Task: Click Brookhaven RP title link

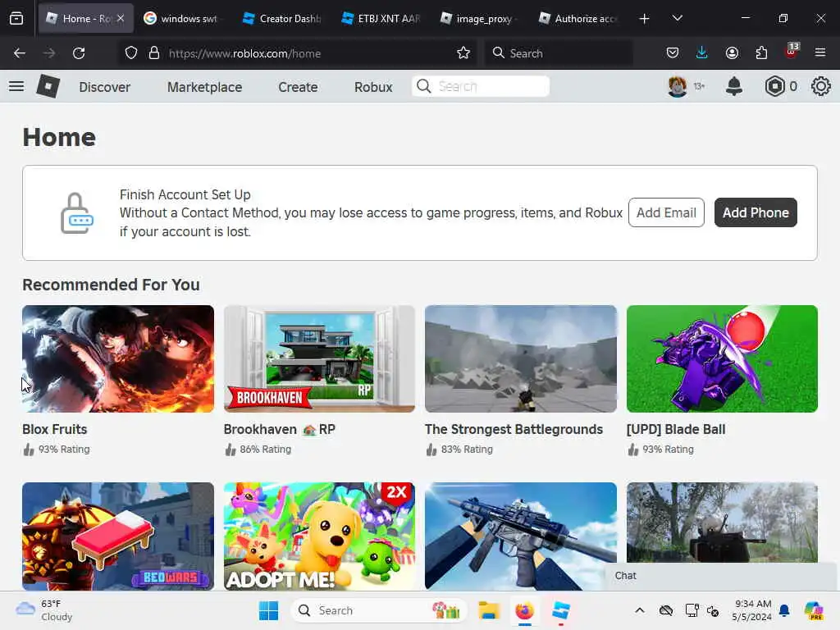Action: tap(279, 430)
